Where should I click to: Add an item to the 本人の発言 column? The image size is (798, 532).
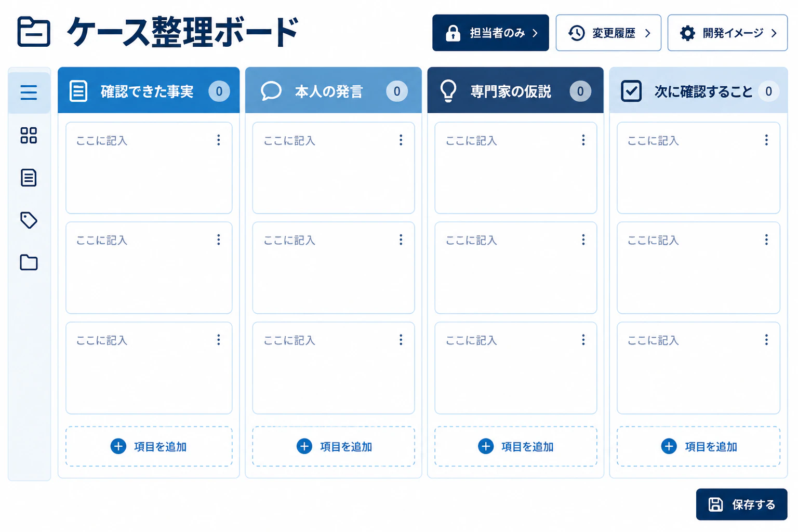pos(334,446)
